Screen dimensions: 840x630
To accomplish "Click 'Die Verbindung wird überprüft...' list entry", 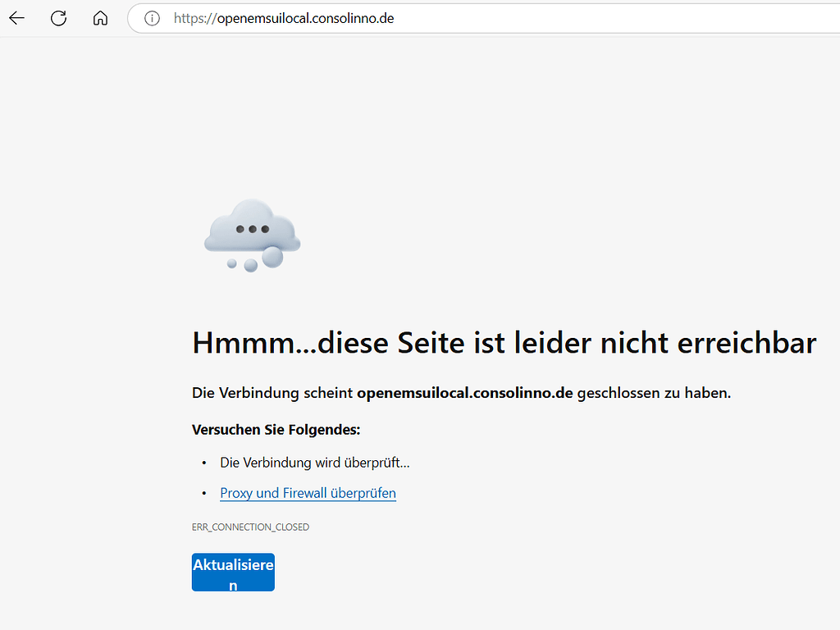I will [x=315, y=462].
